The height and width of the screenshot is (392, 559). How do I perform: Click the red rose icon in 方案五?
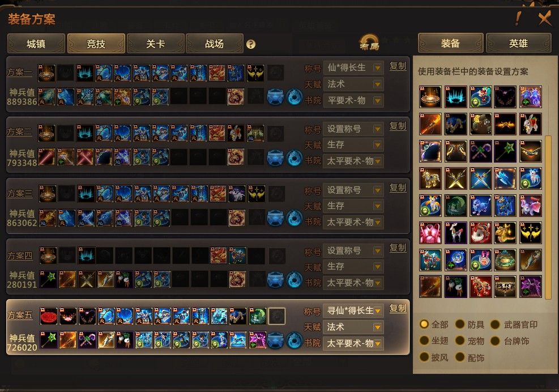[x=49, y=316]
